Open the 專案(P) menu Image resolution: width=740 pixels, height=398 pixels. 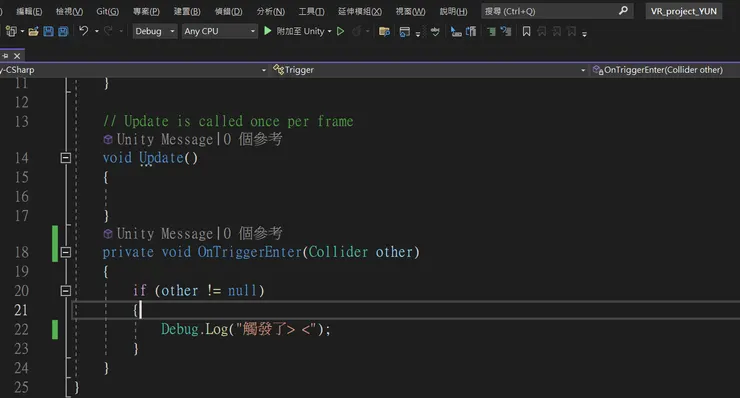click(x=146, y=11)
